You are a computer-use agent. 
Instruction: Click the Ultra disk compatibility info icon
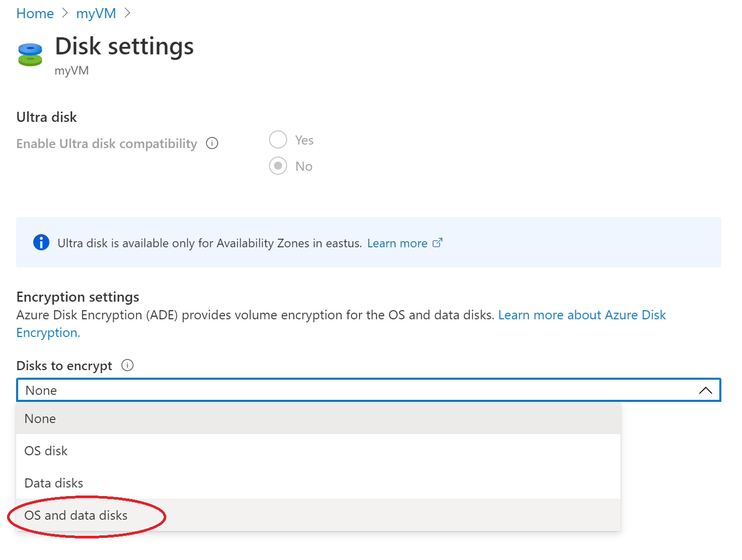click(x=212, y=143)
